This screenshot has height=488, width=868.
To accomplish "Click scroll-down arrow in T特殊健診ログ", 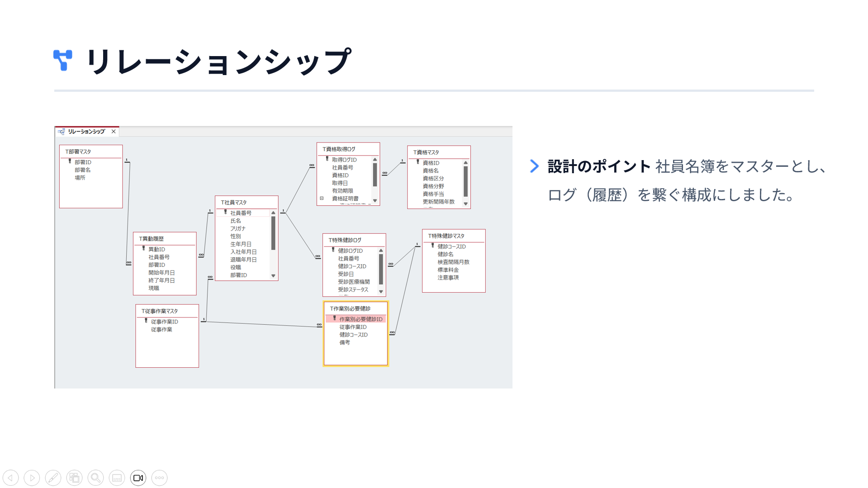I will click(x=381, y=292).
